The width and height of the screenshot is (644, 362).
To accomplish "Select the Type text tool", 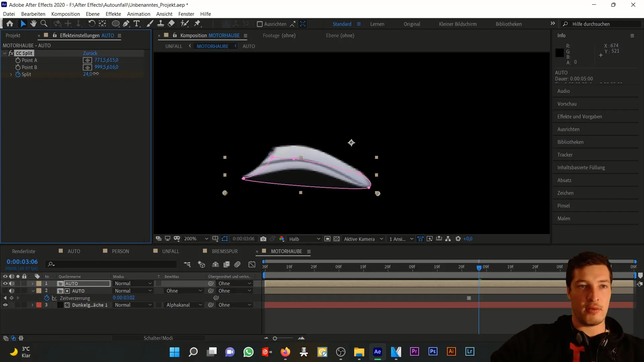I will pyautogui.click(x=137, y=24).
